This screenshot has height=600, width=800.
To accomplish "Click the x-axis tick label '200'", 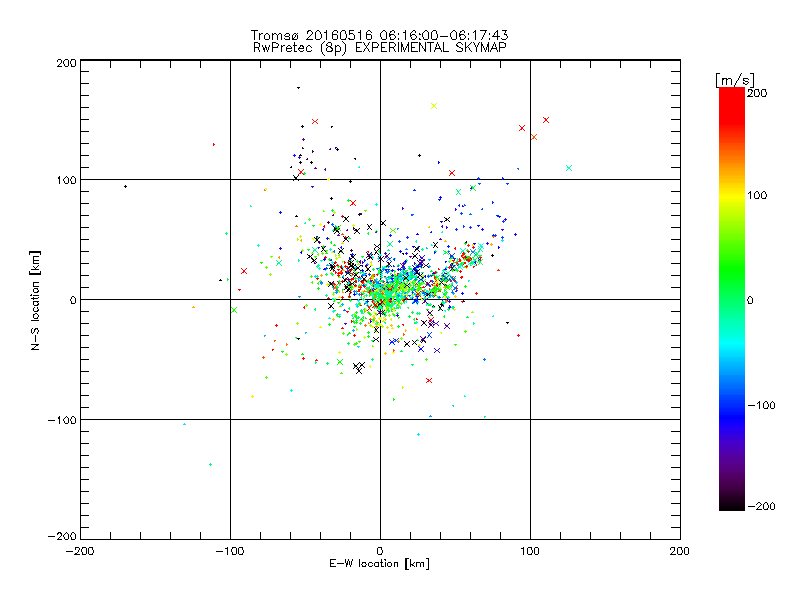I will coord(680,551).
